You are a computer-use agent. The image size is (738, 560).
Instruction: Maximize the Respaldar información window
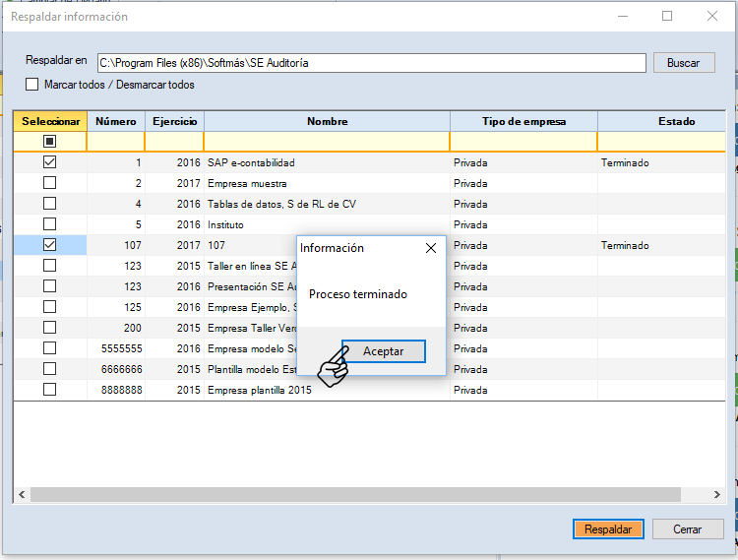(x=667, y=16)
